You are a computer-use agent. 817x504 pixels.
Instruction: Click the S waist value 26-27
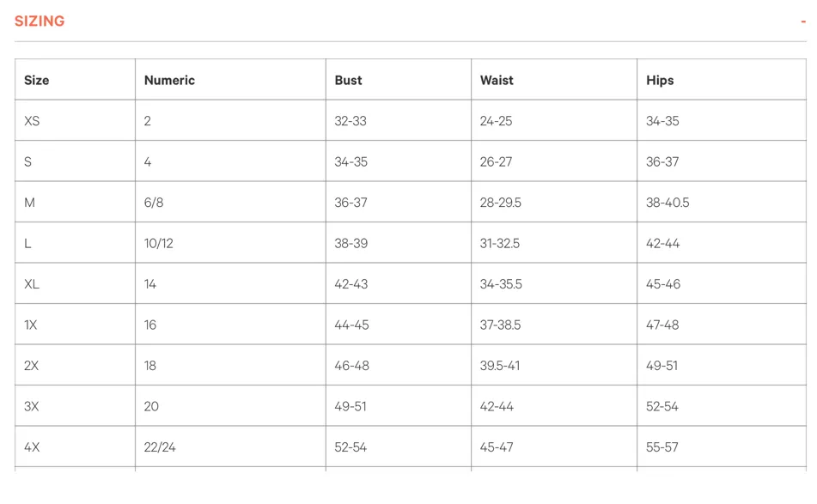[496, 162]
